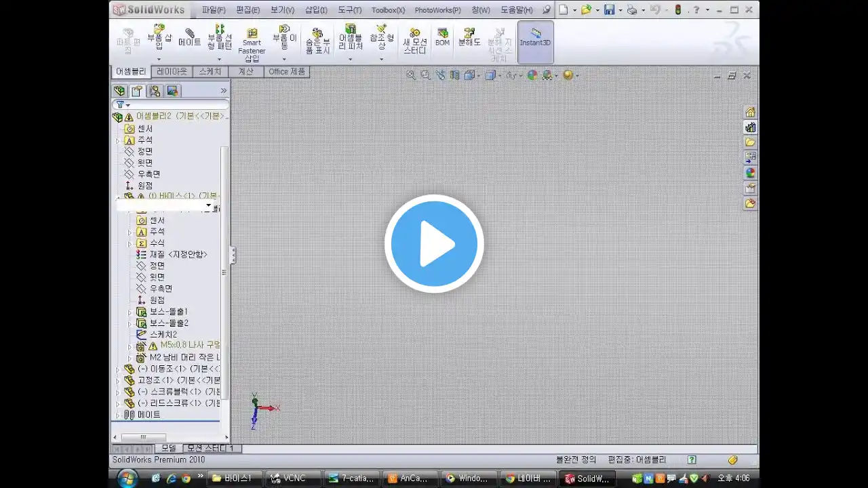Click the status bar help question icon
This screenshot has width=868, height=488.
point(692,460)
